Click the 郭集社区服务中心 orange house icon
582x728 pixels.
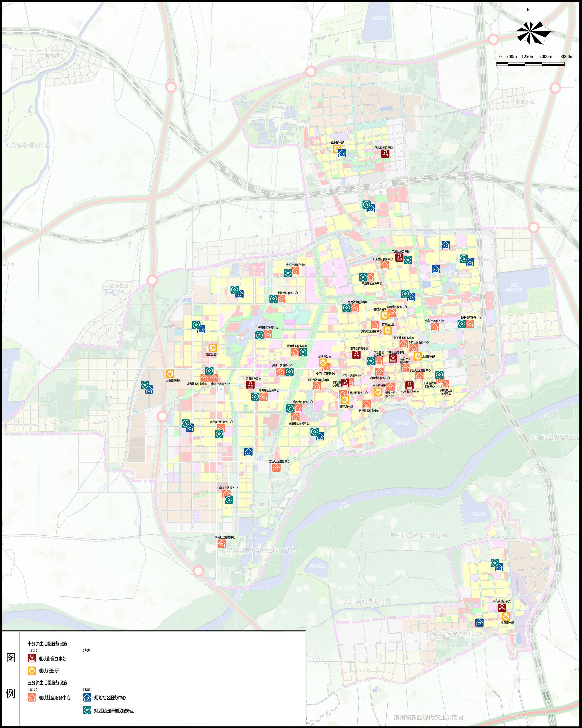coord(435,327)
